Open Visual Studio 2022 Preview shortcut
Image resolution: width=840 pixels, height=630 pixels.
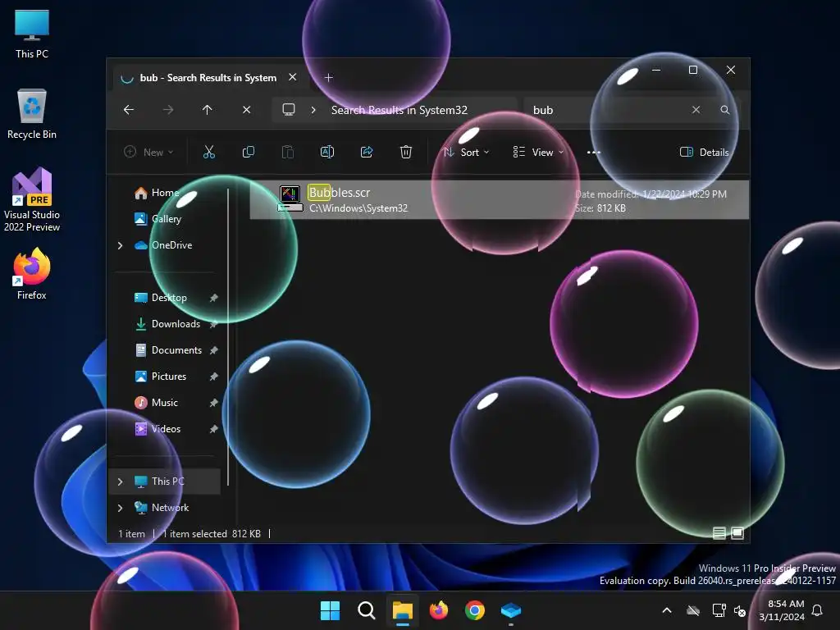32,199
